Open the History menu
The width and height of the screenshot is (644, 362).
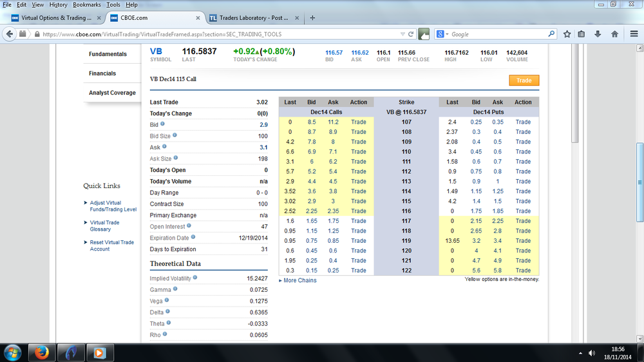click(58, 5)
